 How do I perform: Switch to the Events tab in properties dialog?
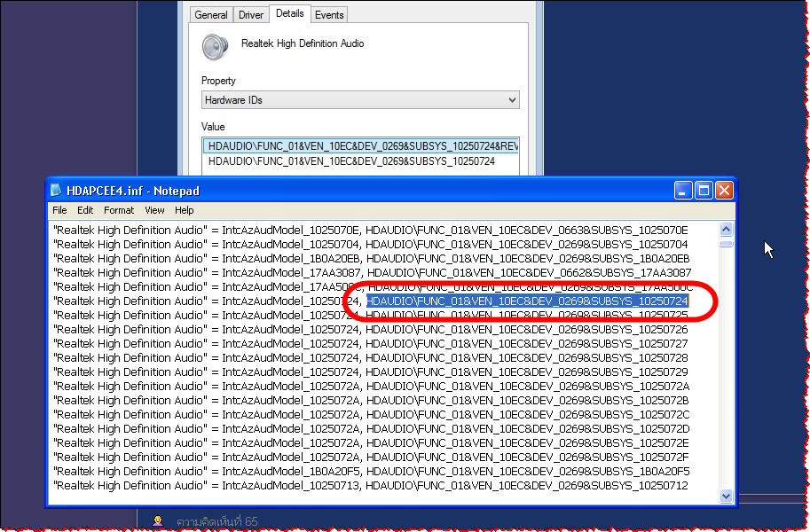click(329, 15)
